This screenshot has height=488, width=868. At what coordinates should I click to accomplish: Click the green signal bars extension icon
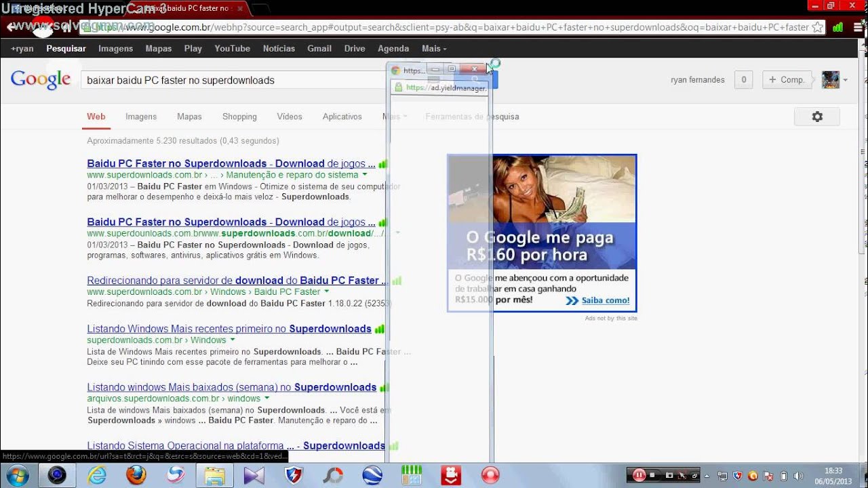[838, 28]
